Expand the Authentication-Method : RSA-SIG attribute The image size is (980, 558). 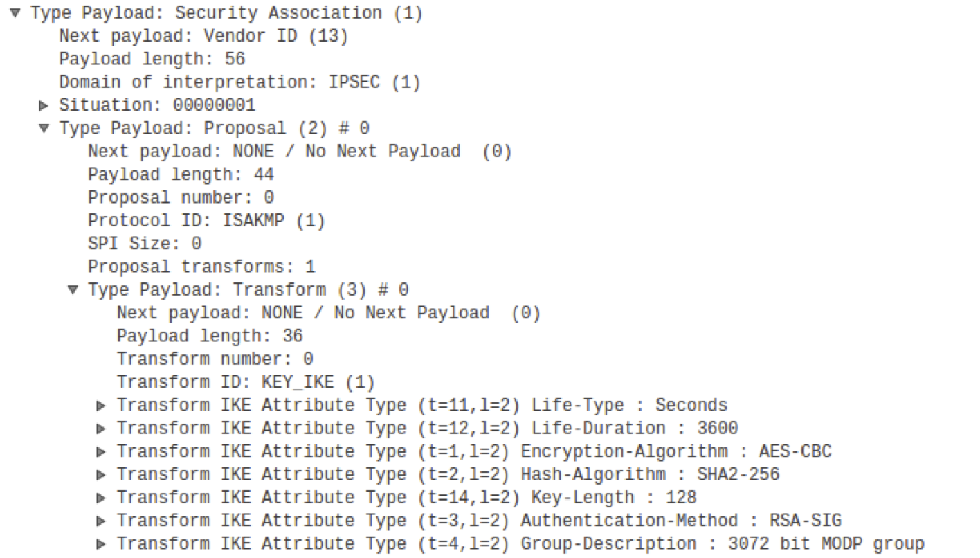pyautogui.click(x=102, y=521)
